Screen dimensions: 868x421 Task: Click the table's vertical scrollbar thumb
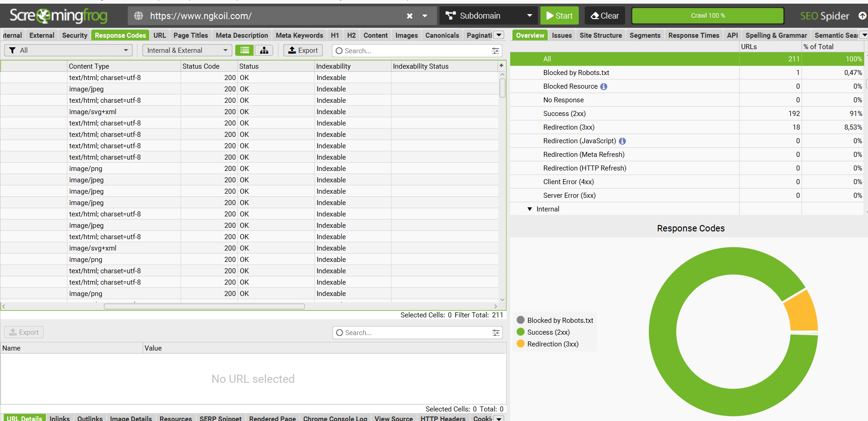[502, 88]
